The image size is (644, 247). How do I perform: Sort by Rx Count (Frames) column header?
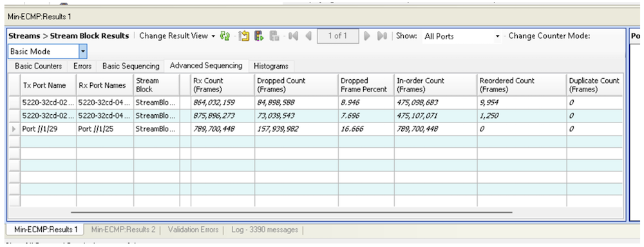pos(223,86)
